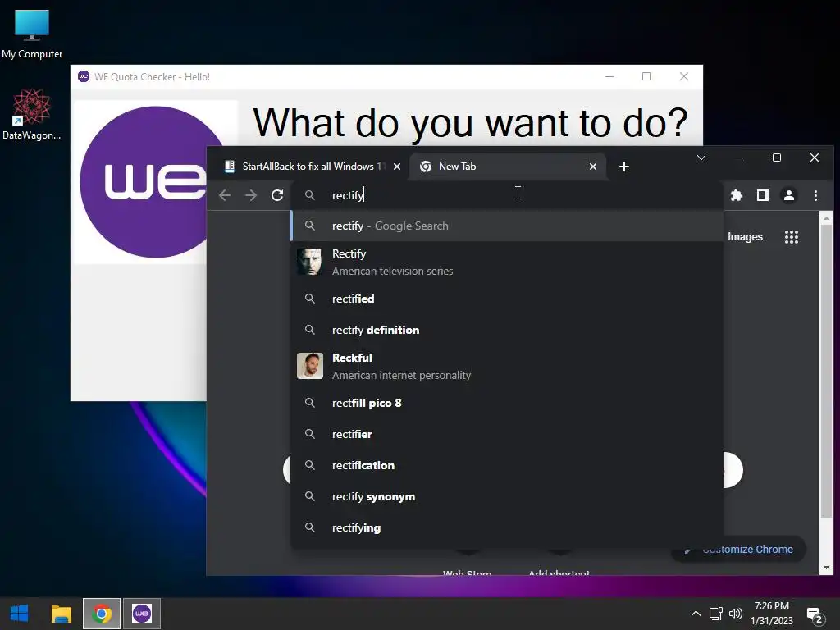Viewport: 840px width, 630px height.
Task: Click the Reckful portrait thumbnail
Action: pos(309,366)
